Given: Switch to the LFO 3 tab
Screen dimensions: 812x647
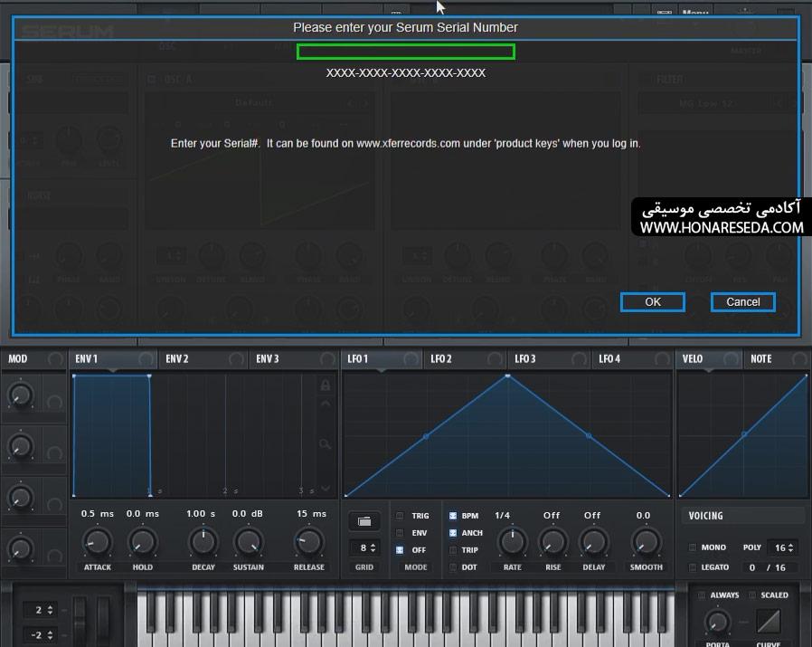Looking at the screenshot, I should click(x=525, y=358).
